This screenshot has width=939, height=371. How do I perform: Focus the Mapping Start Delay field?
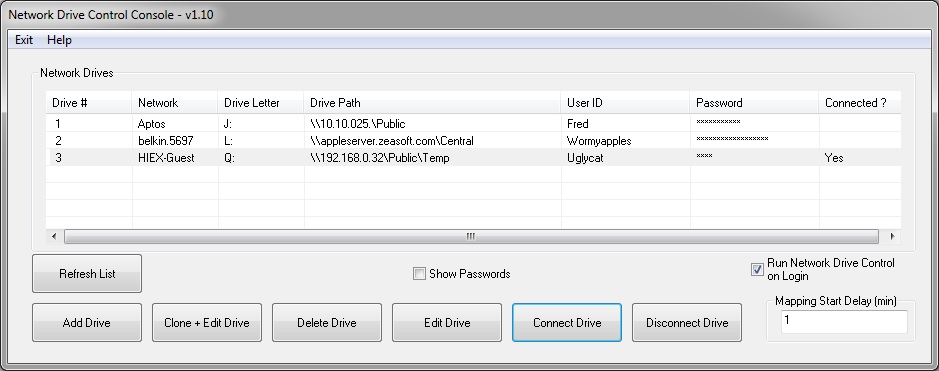click(x=844, y=321)
